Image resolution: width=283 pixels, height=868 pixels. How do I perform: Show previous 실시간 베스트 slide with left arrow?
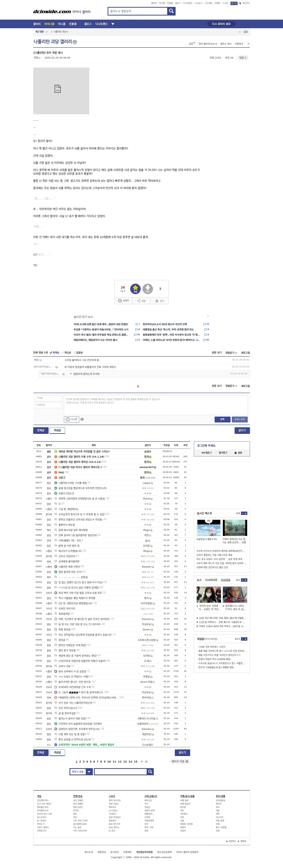tap(243, 513)
